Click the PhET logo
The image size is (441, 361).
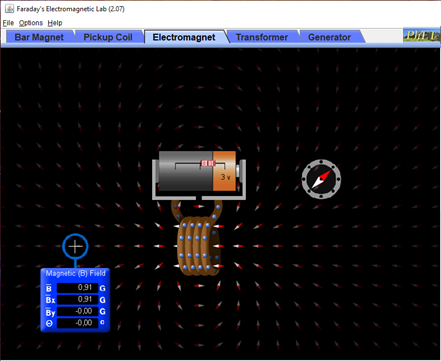click(421, 35)
